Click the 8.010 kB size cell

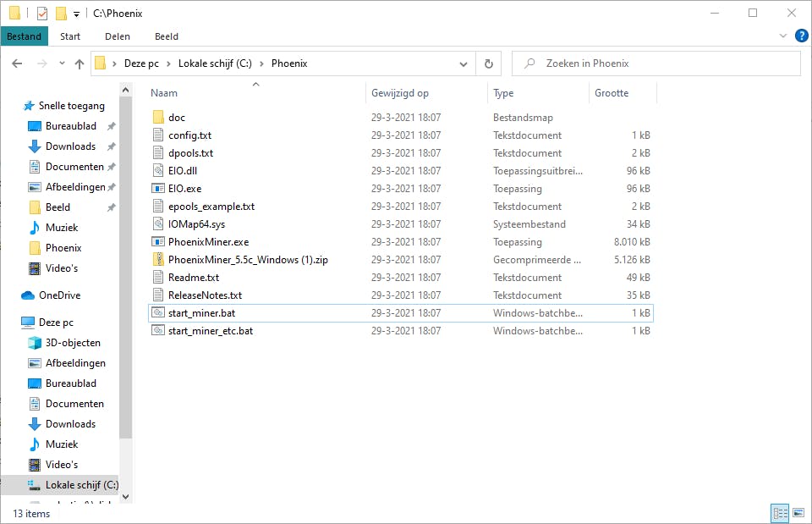(632, 241)
